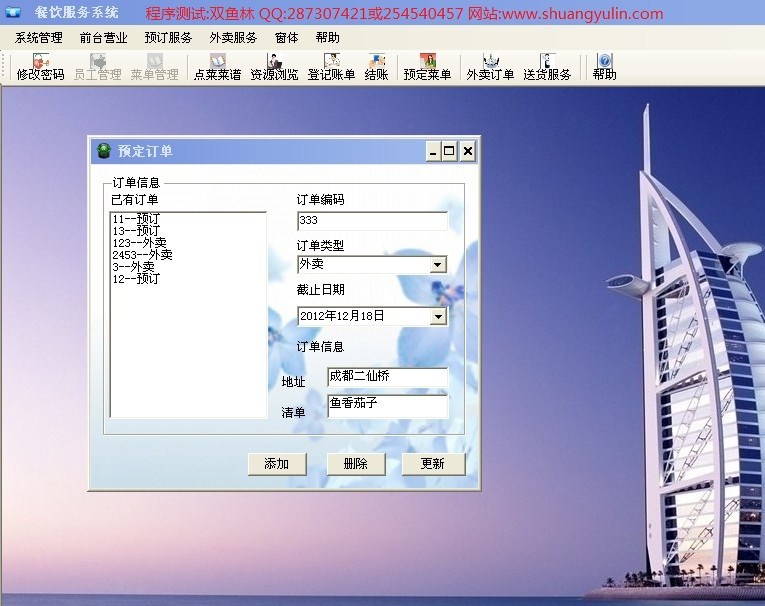Open the 预订服务 menu
The height and width of the screenshot is (606, 765).
point(168,38)
